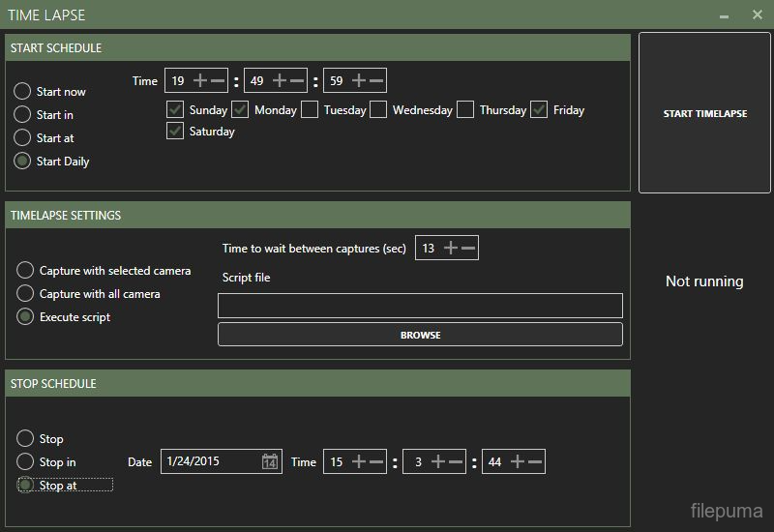Increase the start schedule seconds with plus
774x532 pixels.
[x=359, y=81]
